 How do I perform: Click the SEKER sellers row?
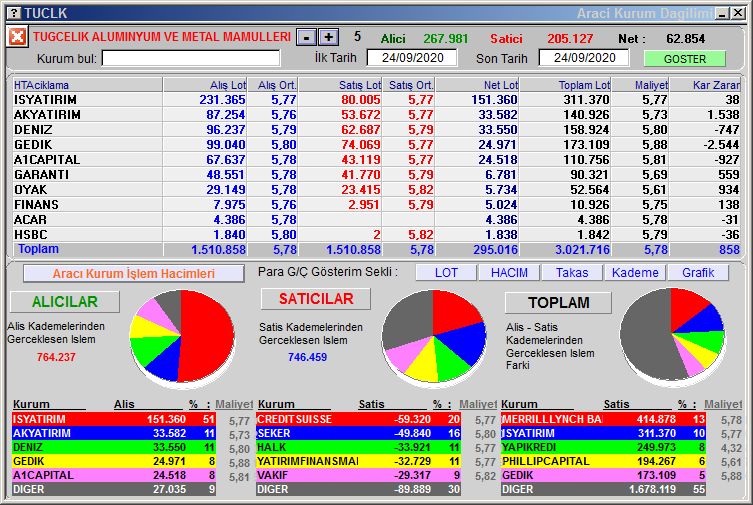pos(358,433)
